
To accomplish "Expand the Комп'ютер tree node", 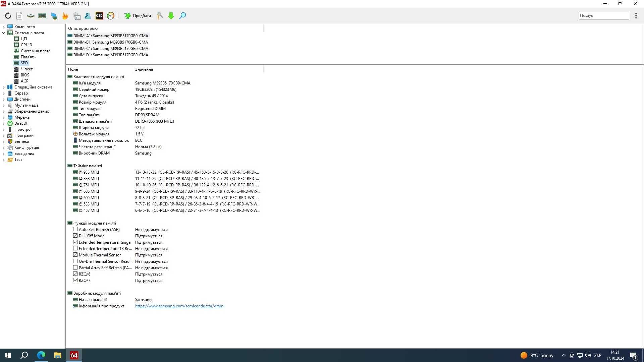I will 4,27.
